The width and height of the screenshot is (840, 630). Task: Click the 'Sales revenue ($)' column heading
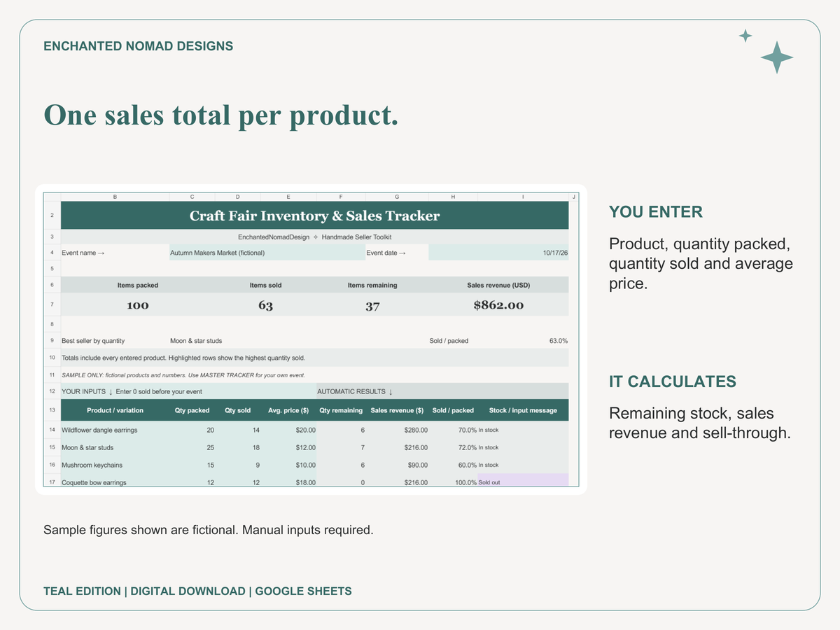coord(397,410)
